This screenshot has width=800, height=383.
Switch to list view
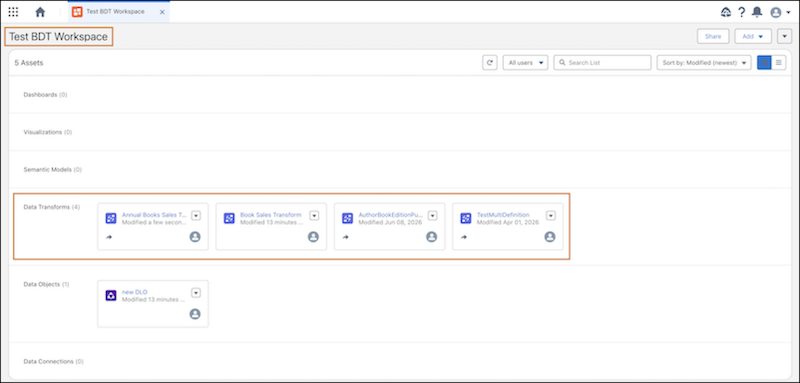779,63
